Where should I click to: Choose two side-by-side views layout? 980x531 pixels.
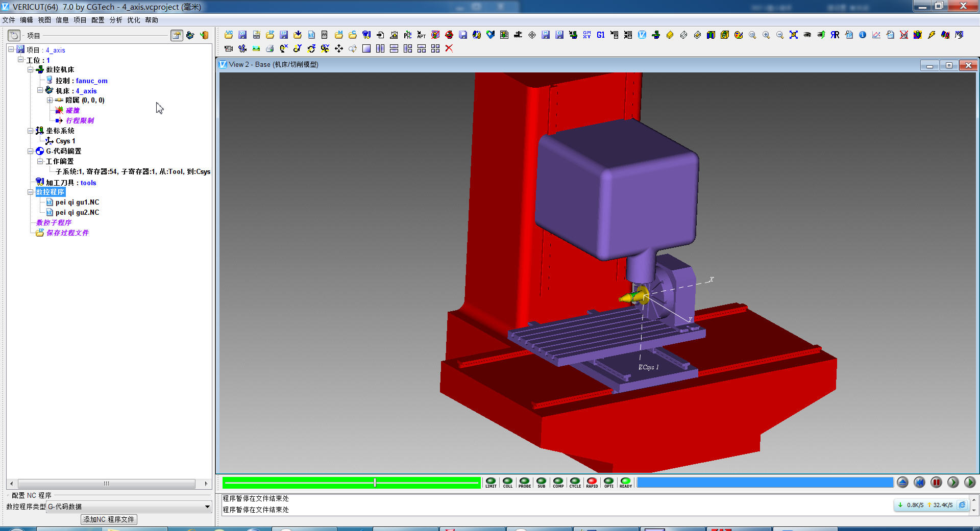click(380, 48)
